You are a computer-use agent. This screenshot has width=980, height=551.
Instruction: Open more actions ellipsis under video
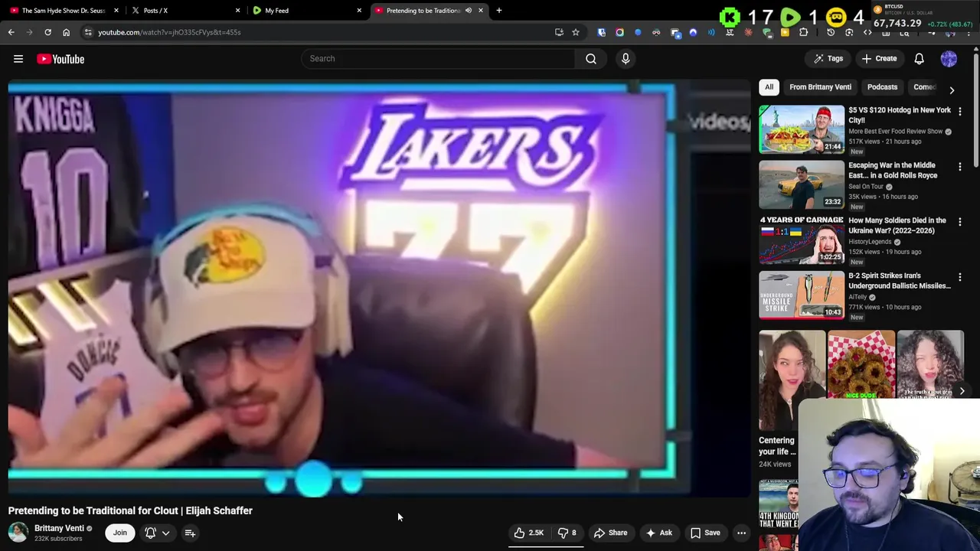pos(741,533)
